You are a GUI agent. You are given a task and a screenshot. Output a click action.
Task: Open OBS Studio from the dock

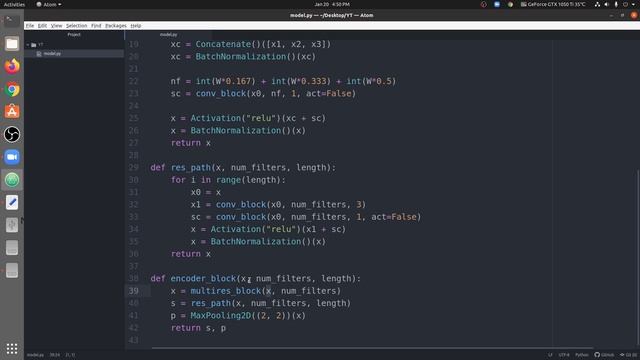12,134
